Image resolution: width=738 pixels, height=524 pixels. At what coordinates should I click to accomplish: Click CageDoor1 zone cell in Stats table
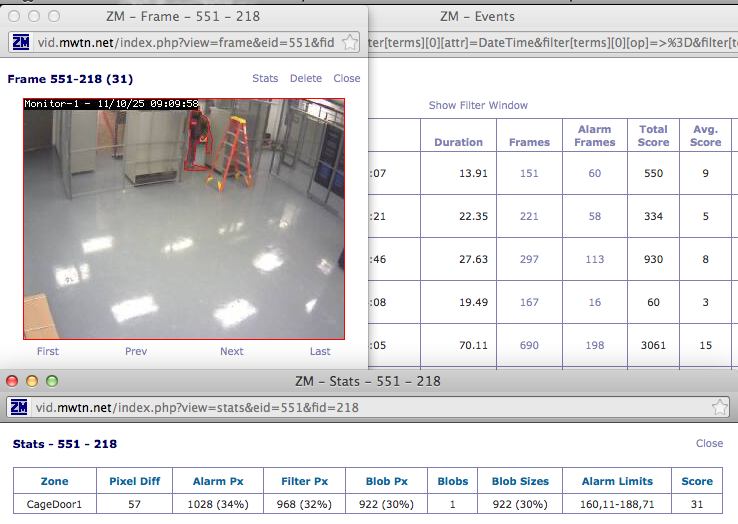coord(54,504)
